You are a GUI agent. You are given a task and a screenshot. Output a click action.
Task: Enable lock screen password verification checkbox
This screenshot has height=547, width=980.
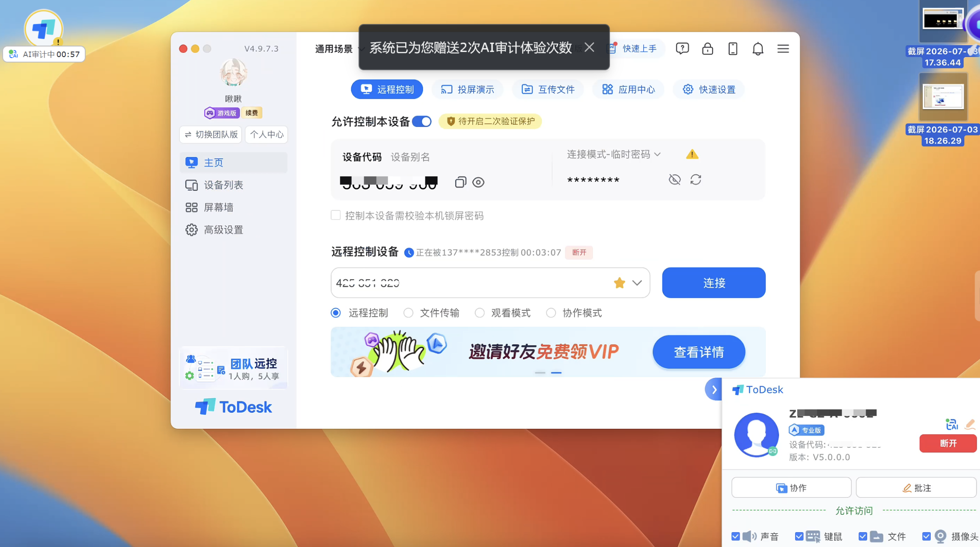(335, 215)
